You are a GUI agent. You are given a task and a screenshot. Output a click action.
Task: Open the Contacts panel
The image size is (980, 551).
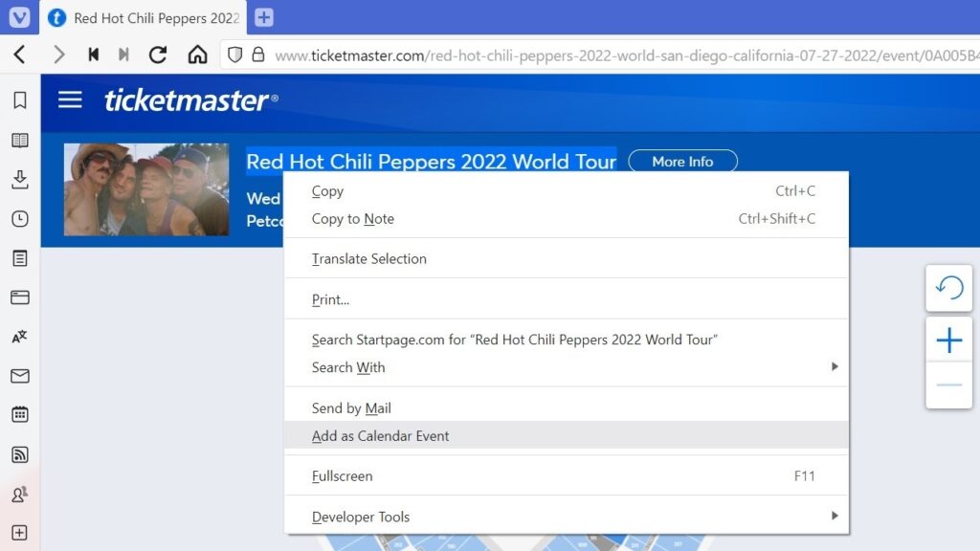[x=20, y=495]
